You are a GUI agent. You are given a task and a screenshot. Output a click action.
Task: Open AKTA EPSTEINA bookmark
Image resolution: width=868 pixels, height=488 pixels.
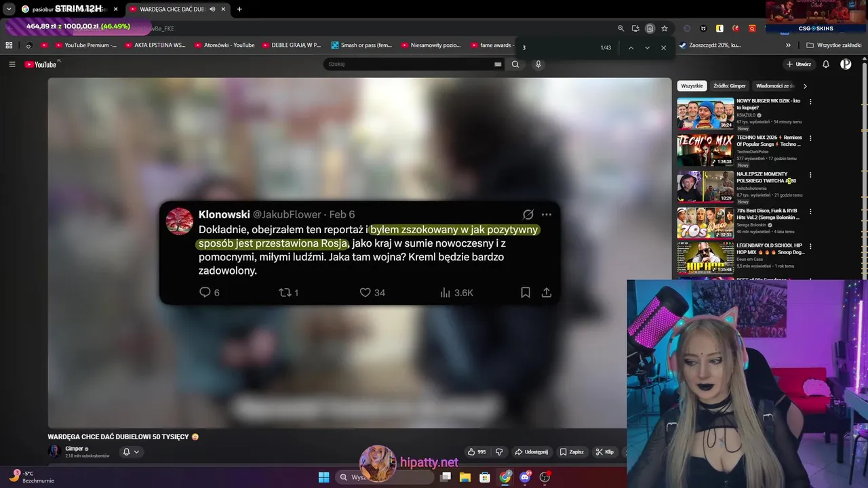[155, 45]
